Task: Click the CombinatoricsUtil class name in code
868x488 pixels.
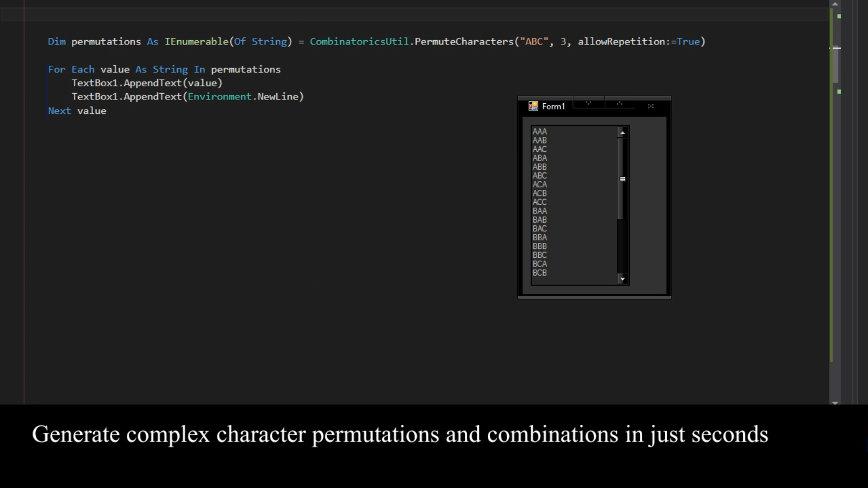Action: (x=359, y=42)
